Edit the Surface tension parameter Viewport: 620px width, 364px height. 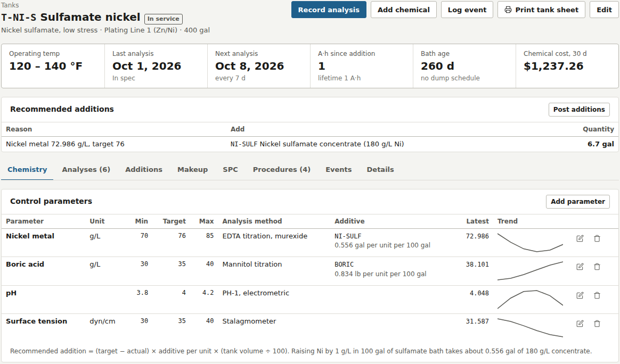580,324
